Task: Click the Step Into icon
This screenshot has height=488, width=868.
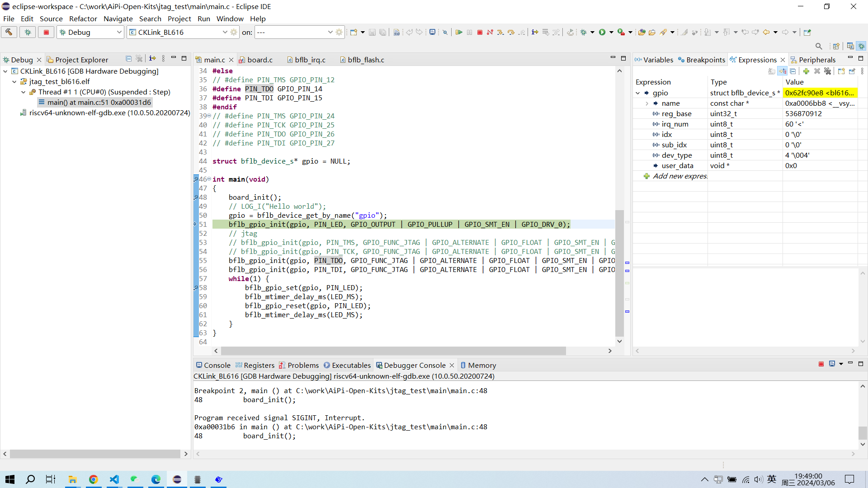Action: [x=500, y=32]
